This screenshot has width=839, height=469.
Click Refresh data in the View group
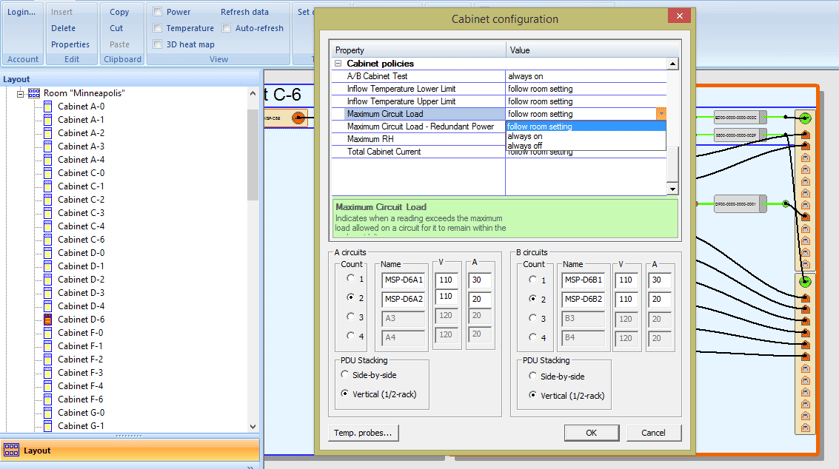(x=245, y=12)
